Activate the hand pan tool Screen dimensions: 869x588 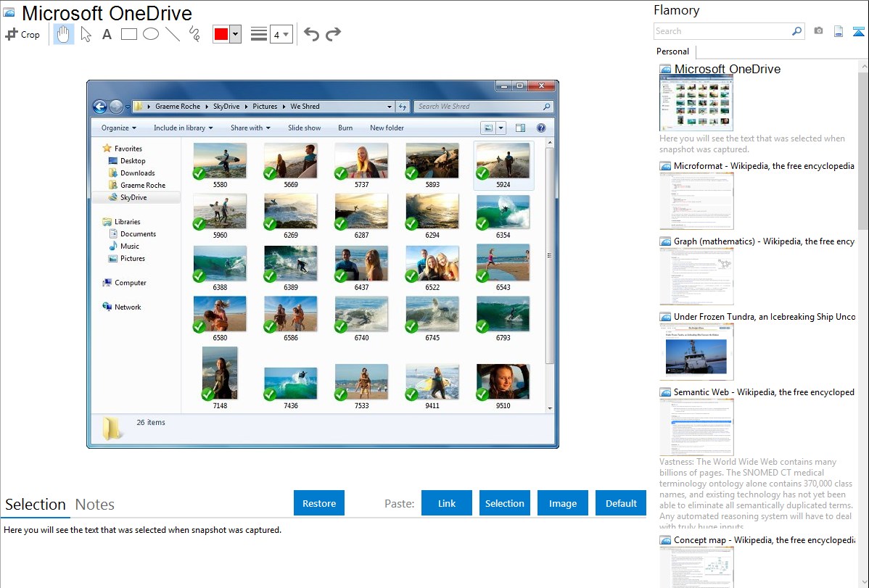coord(64,34)
